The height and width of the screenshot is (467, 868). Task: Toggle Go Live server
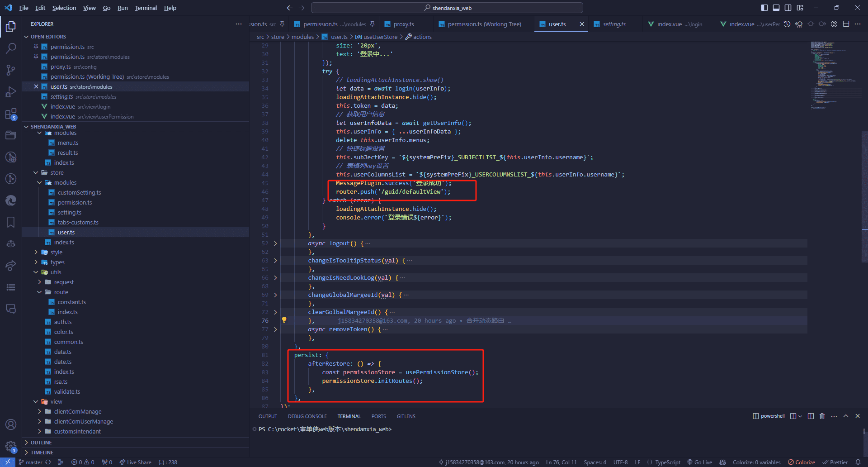(700, 462)
